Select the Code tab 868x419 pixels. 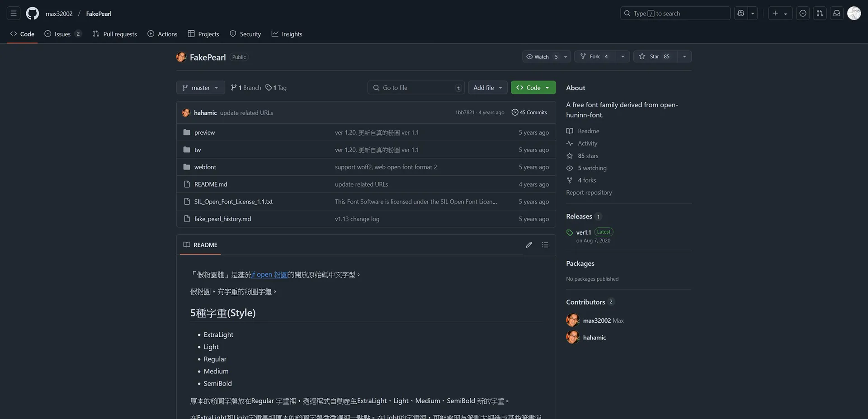(22, 34)
